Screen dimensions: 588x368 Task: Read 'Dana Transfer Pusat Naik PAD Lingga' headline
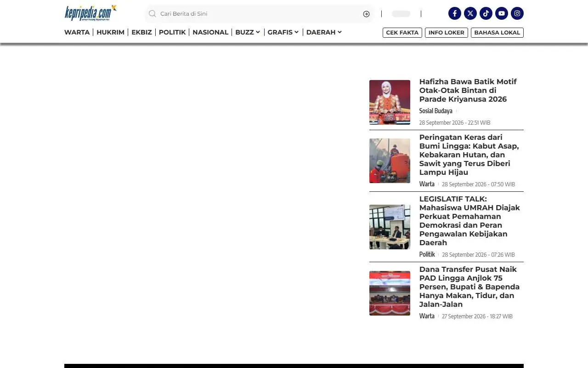[x=469, y=287]
